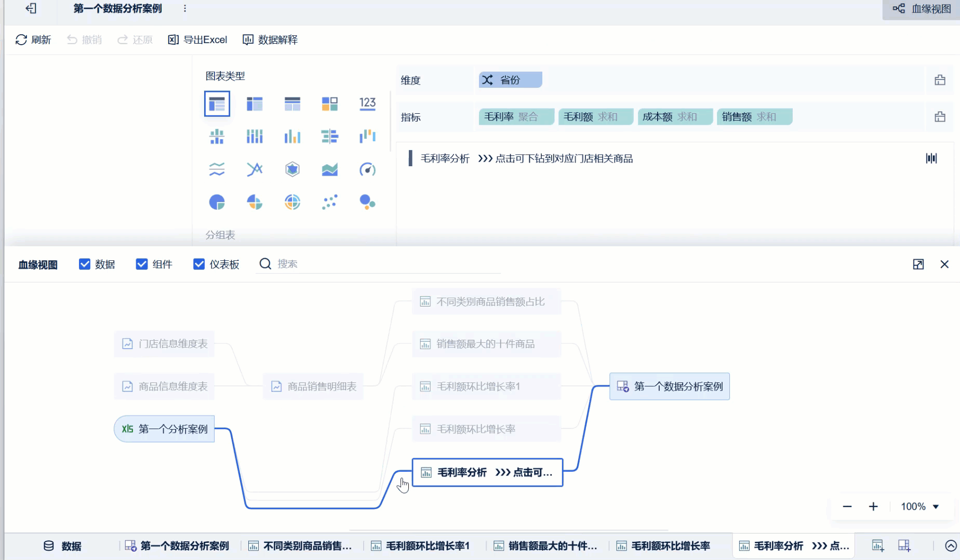Select the partitioned column chart icon
Viewport: 960px width, 560px height.
[217, 137]
